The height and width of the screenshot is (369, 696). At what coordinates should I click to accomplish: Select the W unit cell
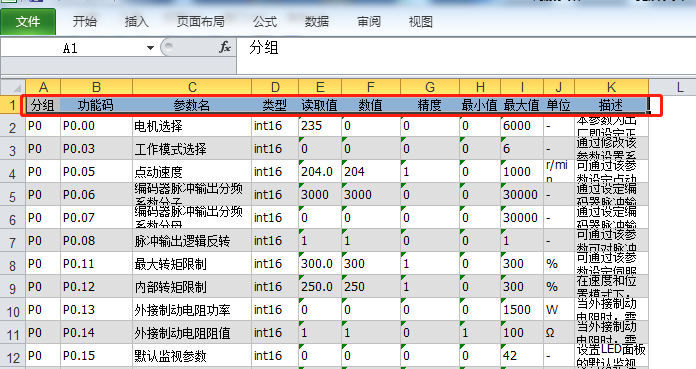[559, 310]
